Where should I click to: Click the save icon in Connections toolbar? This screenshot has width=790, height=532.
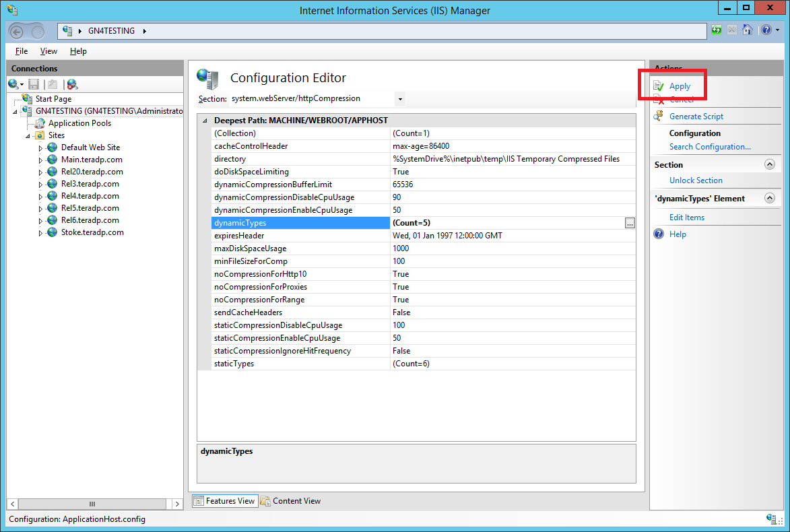click(34, 84)
